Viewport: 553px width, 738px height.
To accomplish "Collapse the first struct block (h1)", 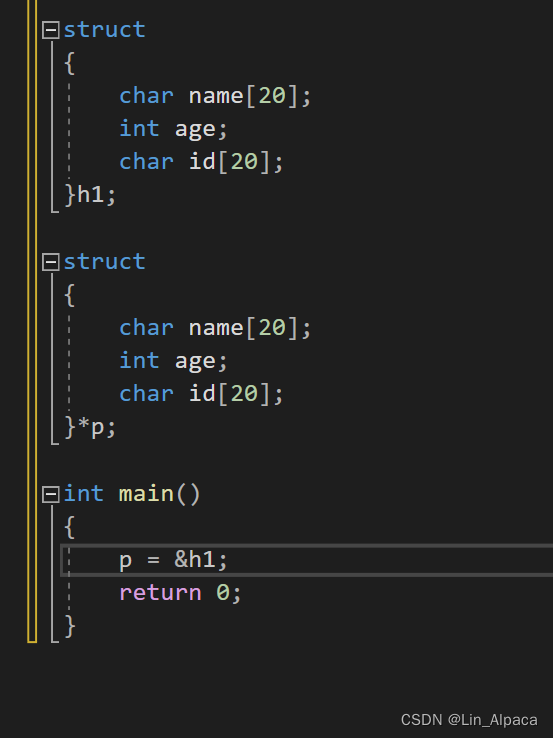I will pyautogui.click(x=50, y=30).
